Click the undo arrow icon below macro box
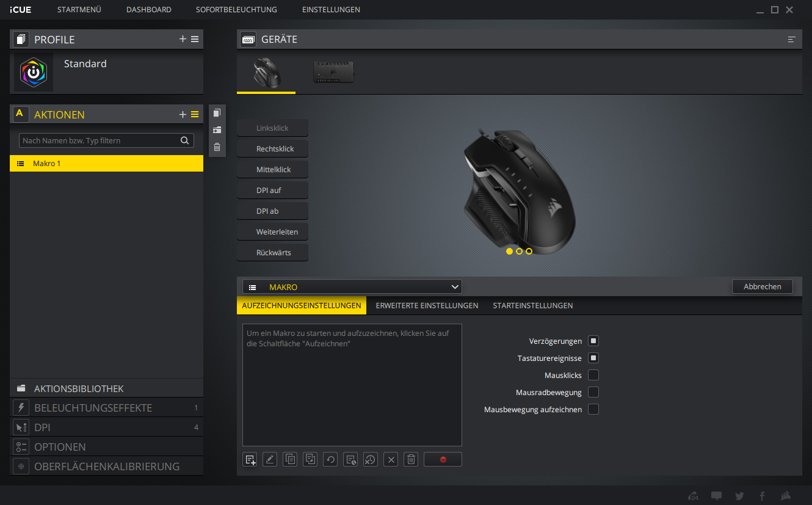Viewport: 812px width, 505px height. coord(330,459)
